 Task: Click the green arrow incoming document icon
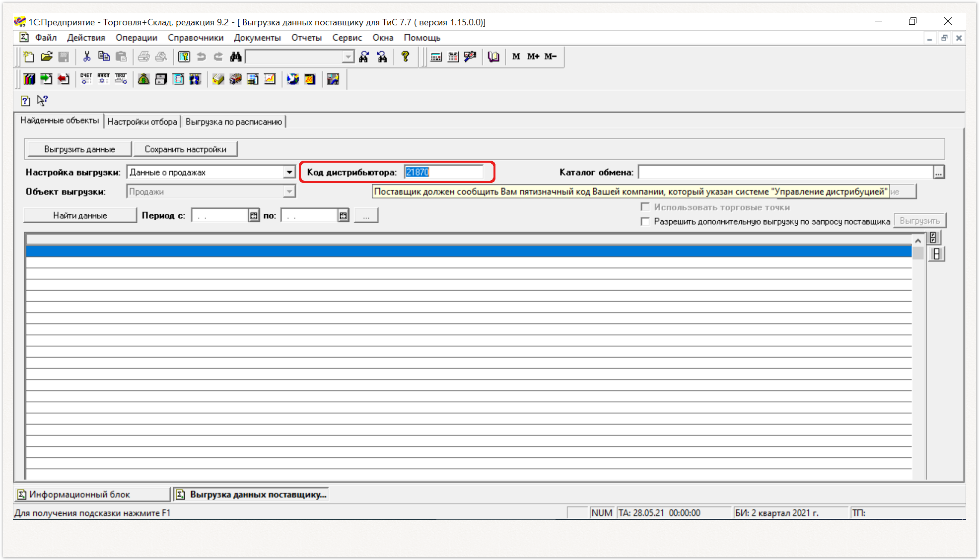46,79
